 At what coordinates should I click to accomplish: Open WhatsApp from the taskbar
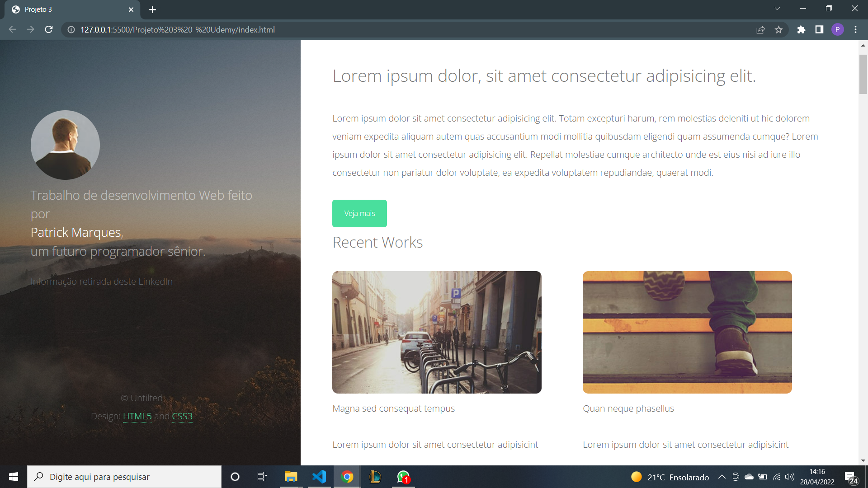tap(403, 477)
